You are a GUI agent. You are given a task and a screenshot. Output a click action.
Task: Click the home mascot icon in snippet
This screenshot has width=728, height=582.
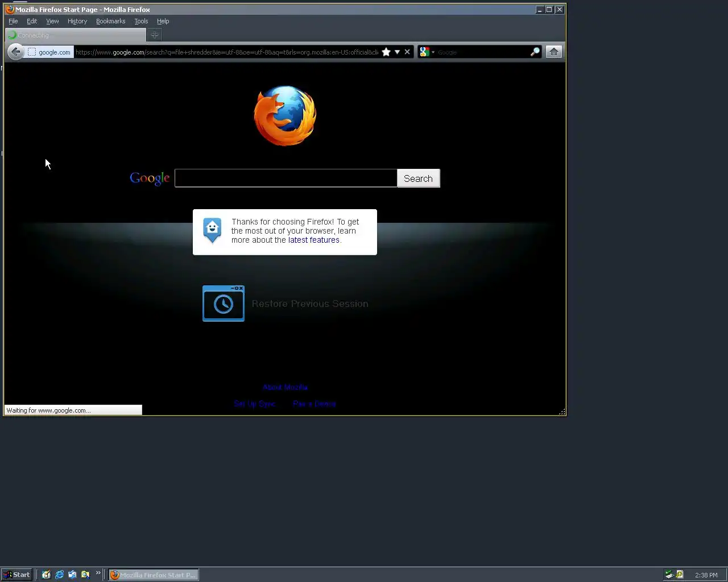[212, 230]
